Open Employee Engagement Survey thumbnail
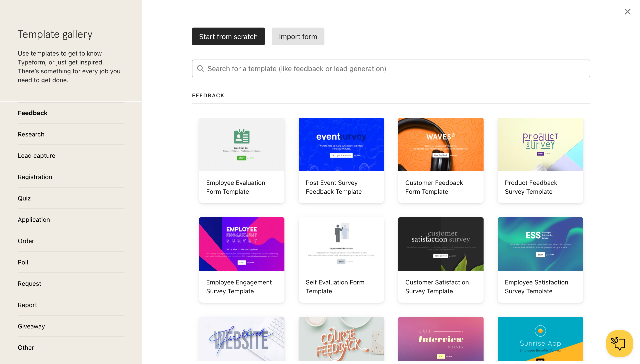This screenshot has width=640, height=364. (242, 244)
